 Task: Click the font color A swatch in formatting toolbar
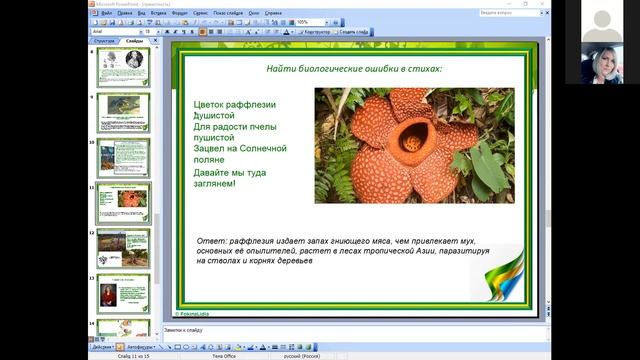coord(286,32)
